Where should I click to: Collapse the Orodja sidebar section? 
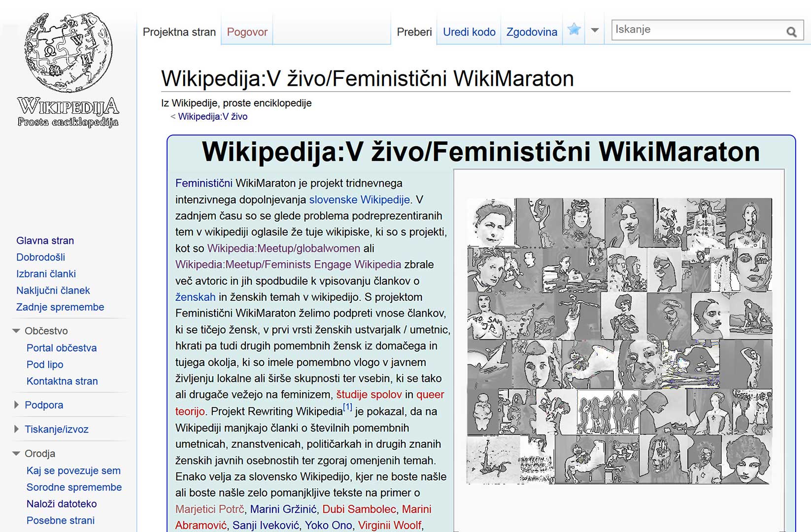pos(16,454)
